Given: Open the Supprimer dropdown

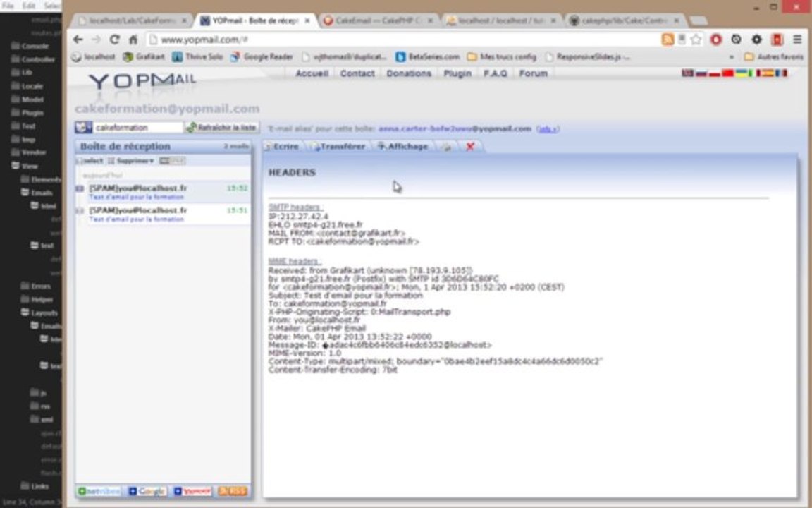Looking at the screenshot, I should pos(132,161).
